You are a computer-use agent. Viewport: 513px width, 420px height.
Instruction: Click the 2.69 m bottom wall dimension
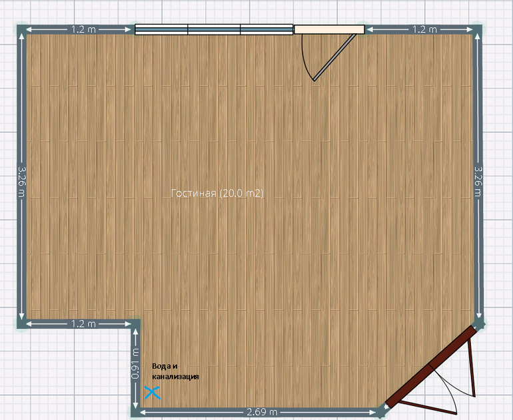262,412
